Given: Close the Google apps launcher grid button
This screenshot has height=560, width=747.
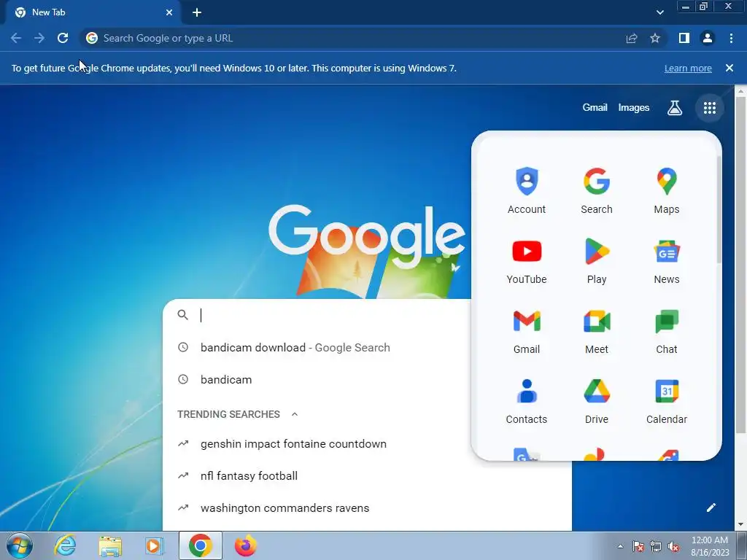Looking at the screenshot, I should [709, 108].
